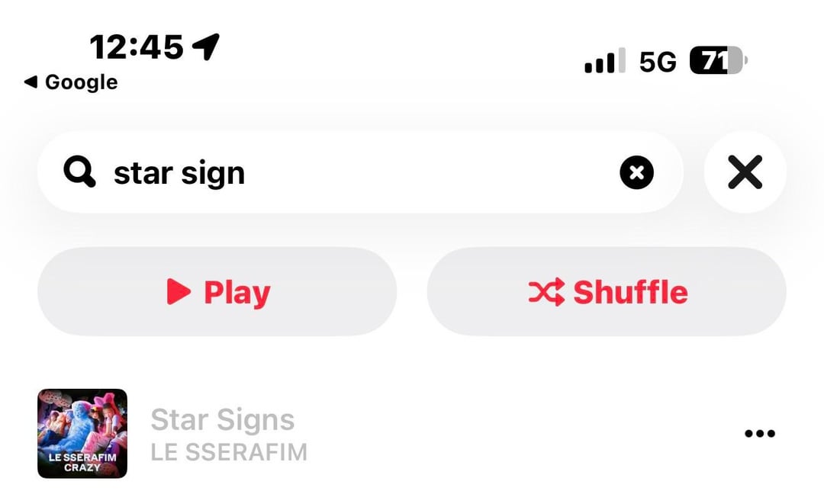Select the Star Signs song title

coord(222,419)
